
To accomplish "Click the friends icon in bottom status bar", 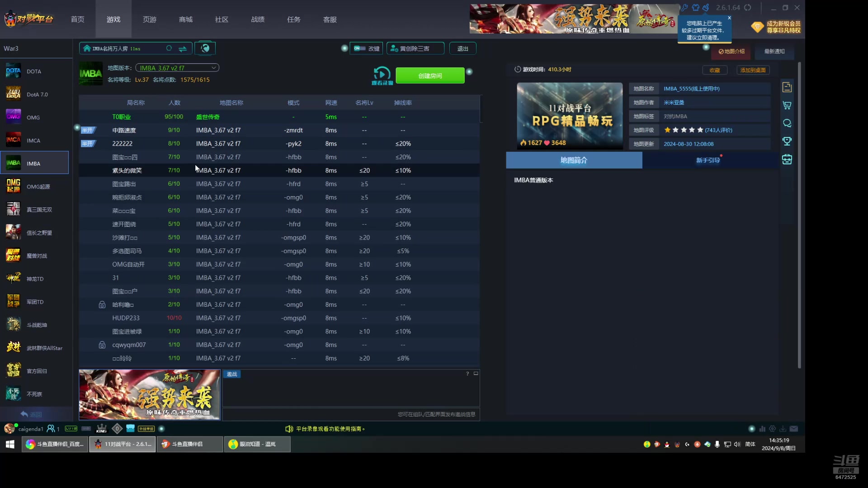I will (51, 428).
